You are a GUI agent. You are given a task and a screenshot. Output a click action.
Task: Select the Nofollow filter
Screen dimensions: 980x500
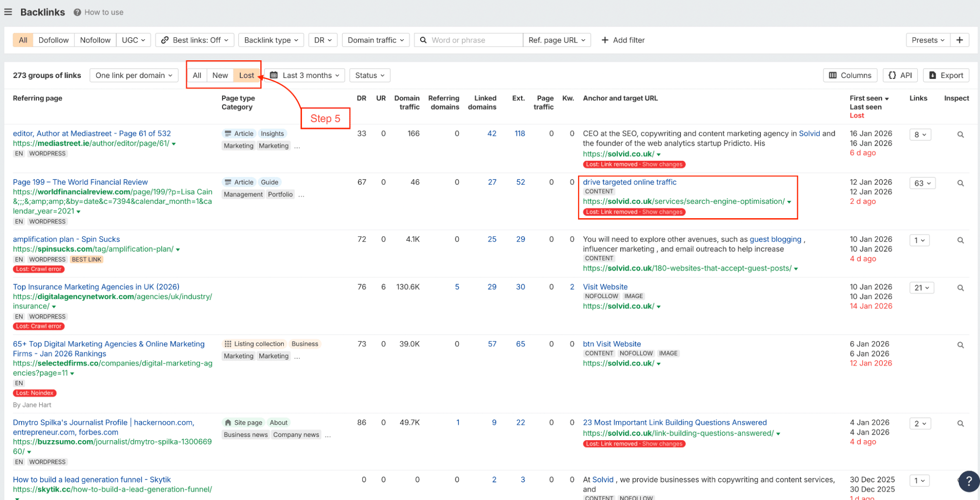pyautogui.click(x=95, y=40)
